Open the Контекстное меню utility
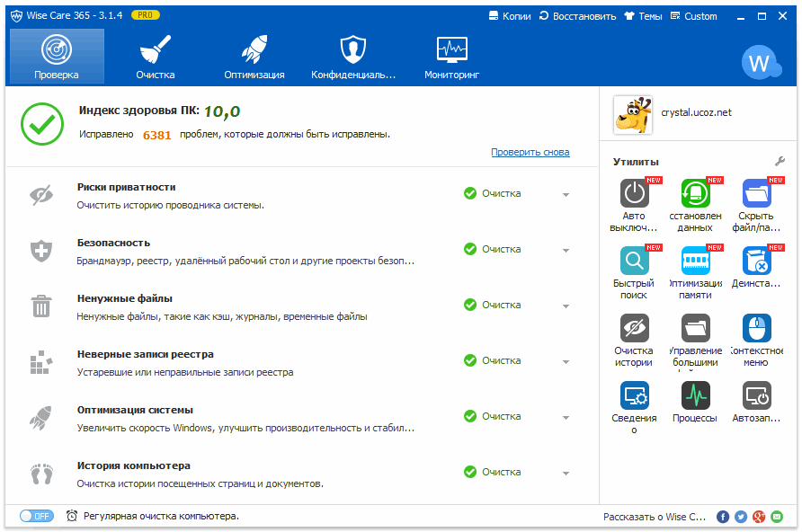This screenshot has height=532, width=802. click(x=756, y=328)
